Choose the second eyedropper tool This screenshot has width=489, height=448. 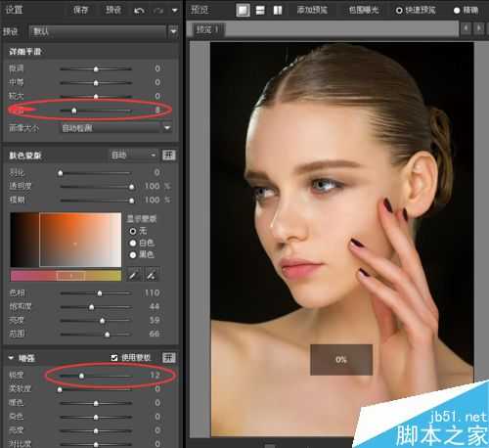pyautogui.click(x=152, y=275)
